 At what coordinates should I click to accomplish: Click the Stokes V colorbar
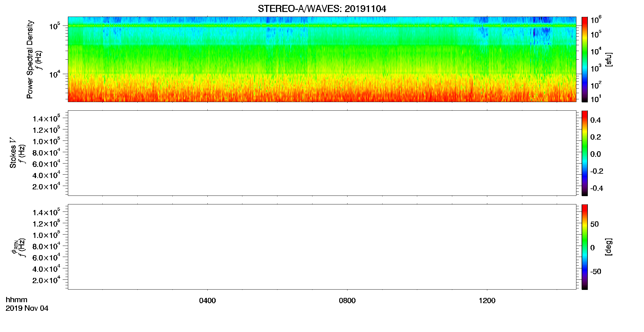(x=585, y=153)
